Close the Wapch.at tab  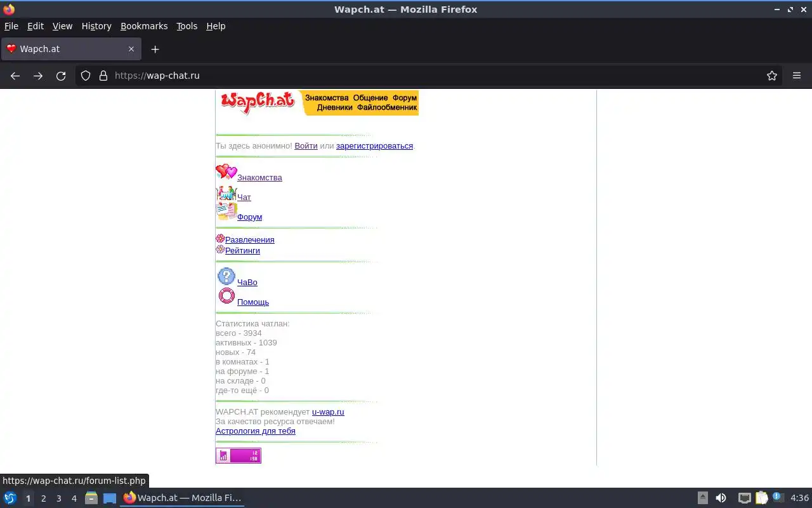(131, 49)
